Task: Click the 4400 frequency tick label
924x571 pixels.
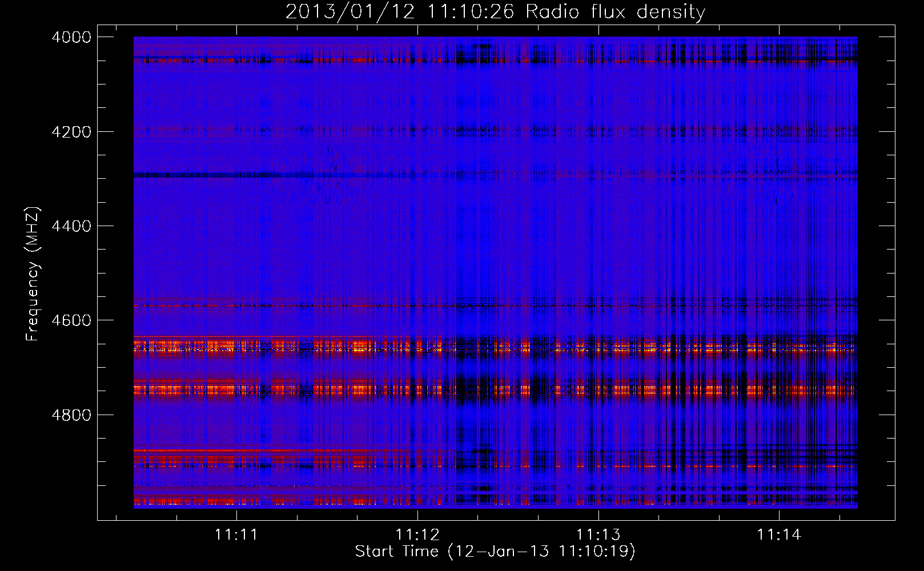Action: (71, 226)
